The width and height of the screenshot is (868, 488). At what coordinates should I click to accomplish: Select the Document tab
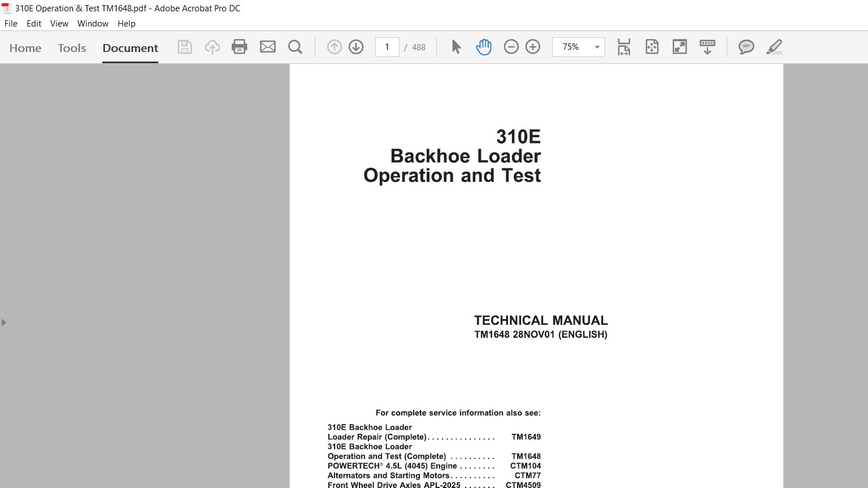(x=131, y=48)
